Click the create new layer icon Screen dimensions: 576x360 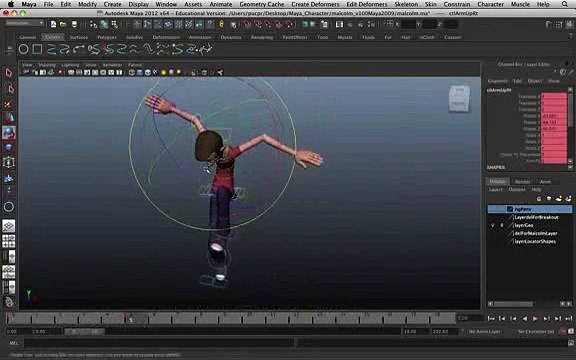tap(559, 199)
